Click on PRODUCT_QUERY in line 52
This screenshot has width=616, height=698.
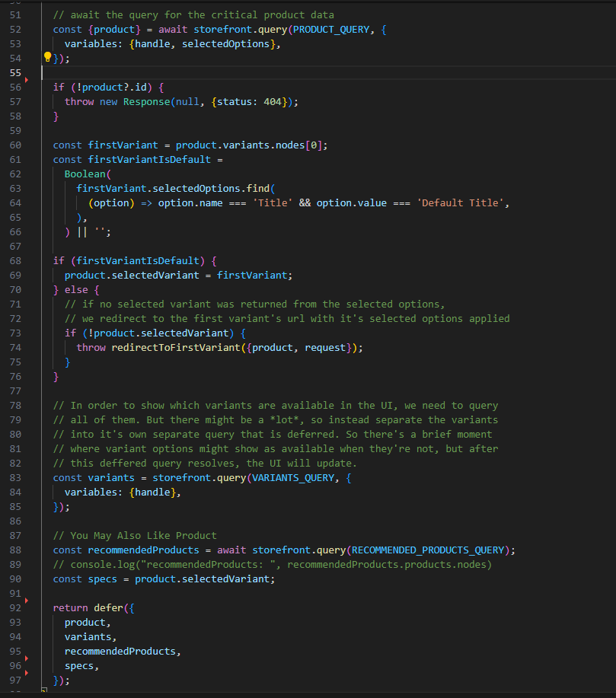tap(331, 30)
